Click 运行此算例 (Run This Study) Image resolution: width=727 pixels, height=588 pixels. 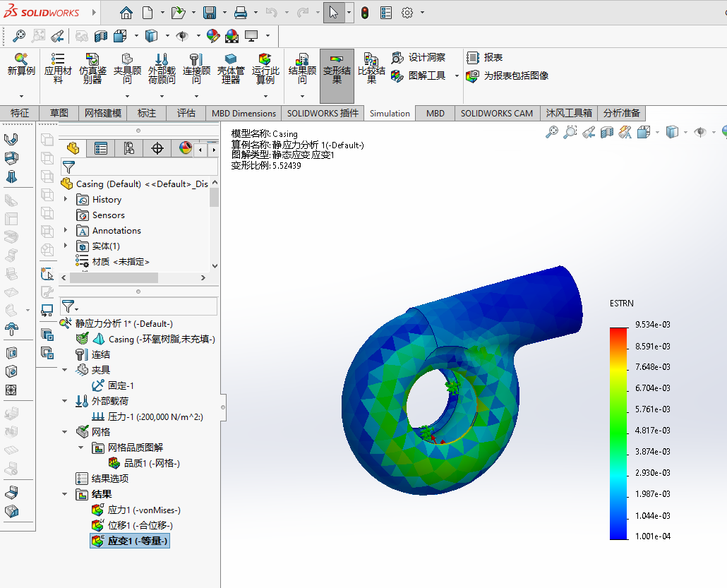(265, 68)
